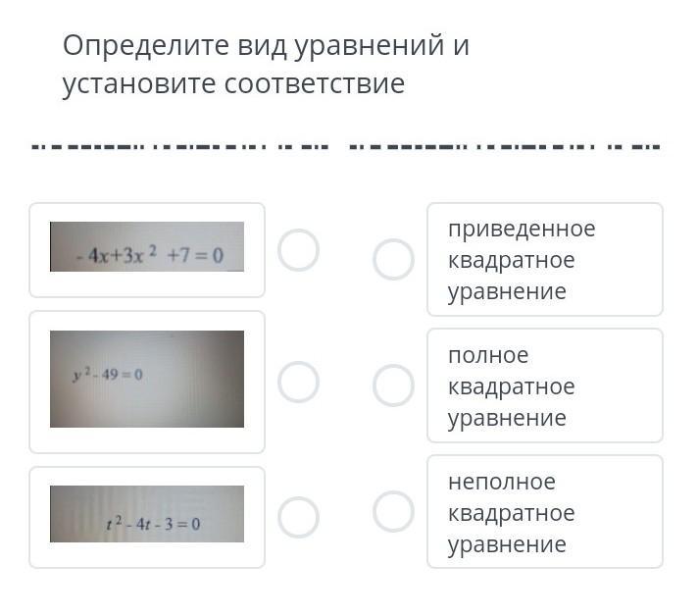The height and width of the screenshot is (616, 698).
Task: Click the y²-49=0 equation image
Action: (147, 379)
